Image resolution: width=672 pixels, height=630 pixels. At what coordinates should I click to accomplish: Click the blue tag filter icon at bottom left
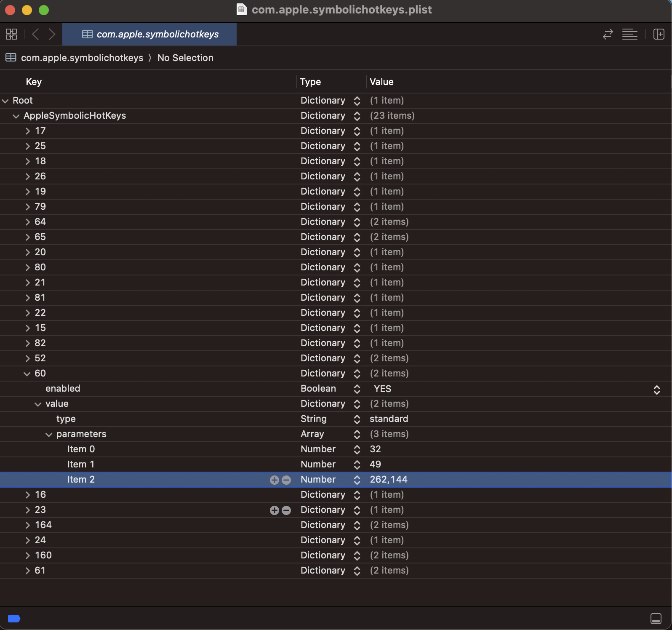point(14,618)
